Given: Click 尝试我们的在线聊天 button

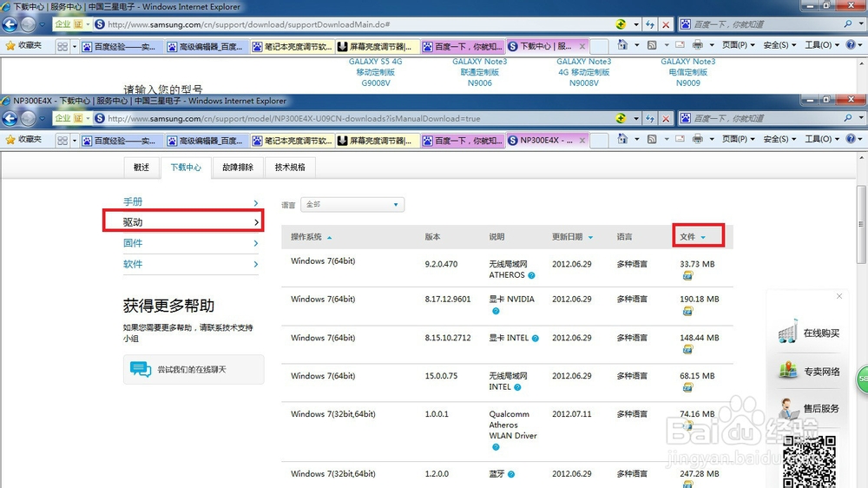Looking at the screenshot, I should pyautogui.click(x=194, y=369).
